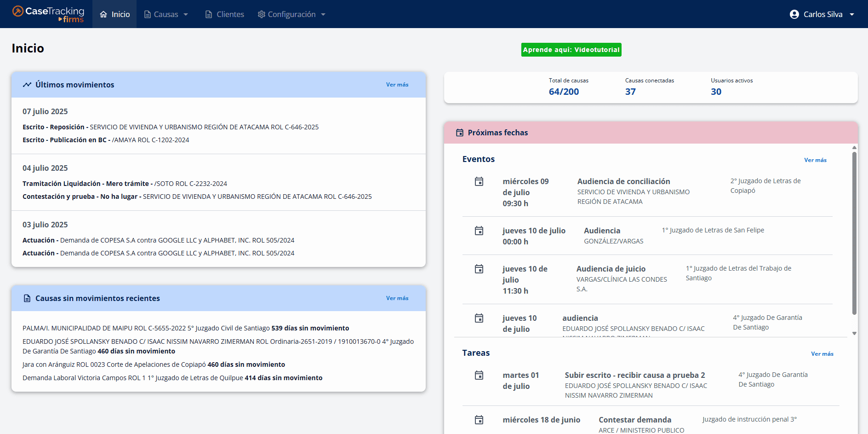Click the calendar icon for Audiencia de juicio
Screen dimensions: 868x434
tap(479, 269)
